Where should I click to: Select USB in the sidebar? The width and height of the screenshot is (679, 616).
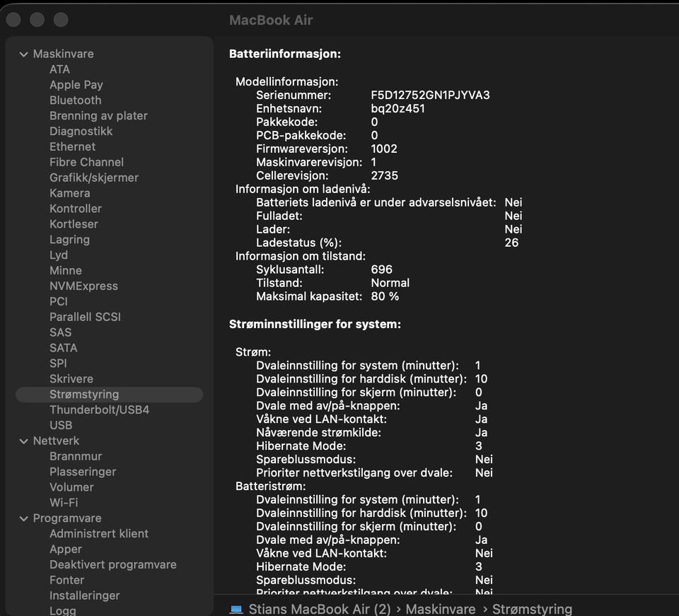(x=61, y=426)
